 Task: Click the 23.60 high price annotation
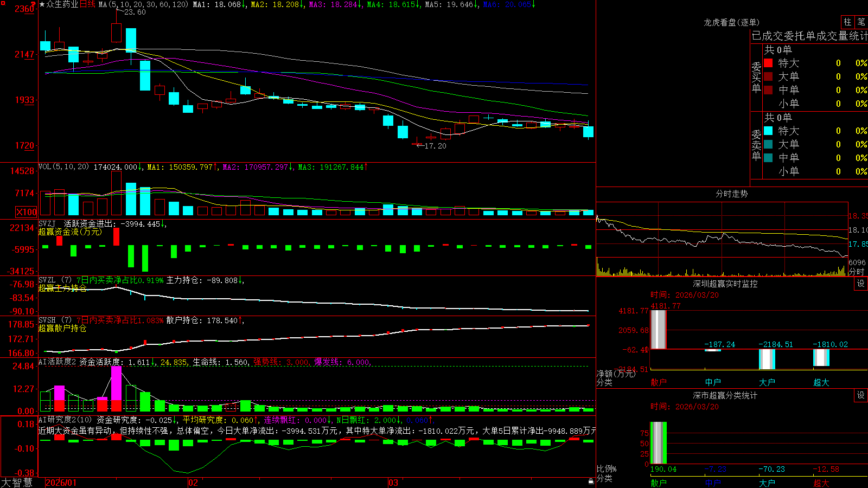135,12
